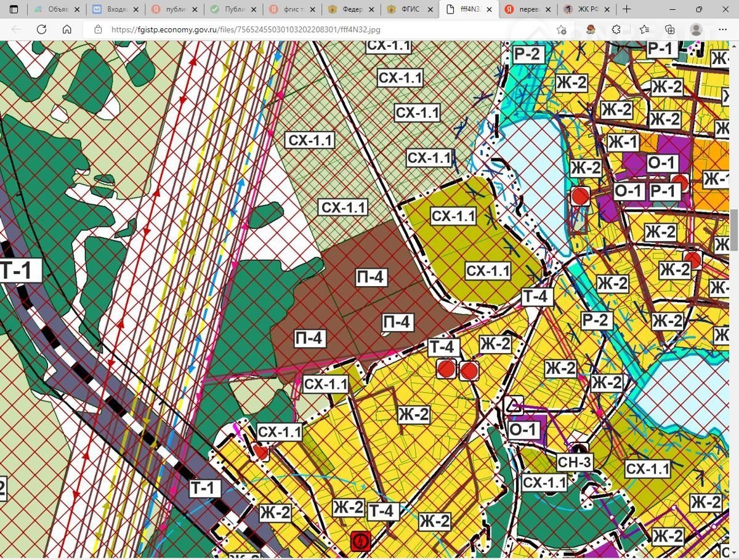
Task: Open the Collections icon
Action: 670,30
